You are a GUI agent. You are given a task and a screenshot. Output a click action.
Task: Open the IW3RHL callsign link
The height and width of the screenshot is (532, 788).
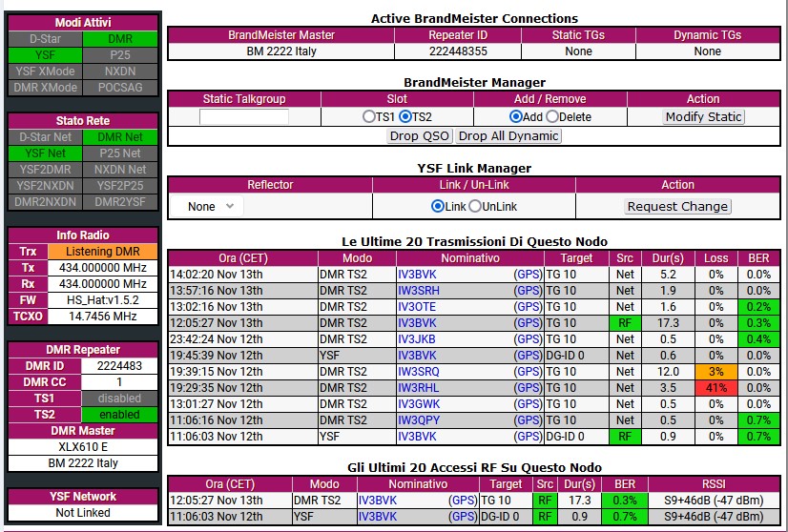click(x=418, y=388)
